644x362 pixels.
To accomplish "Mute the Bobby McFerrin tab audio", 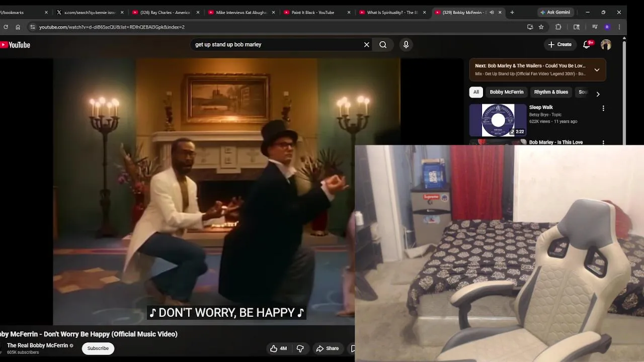I will 492,13.
